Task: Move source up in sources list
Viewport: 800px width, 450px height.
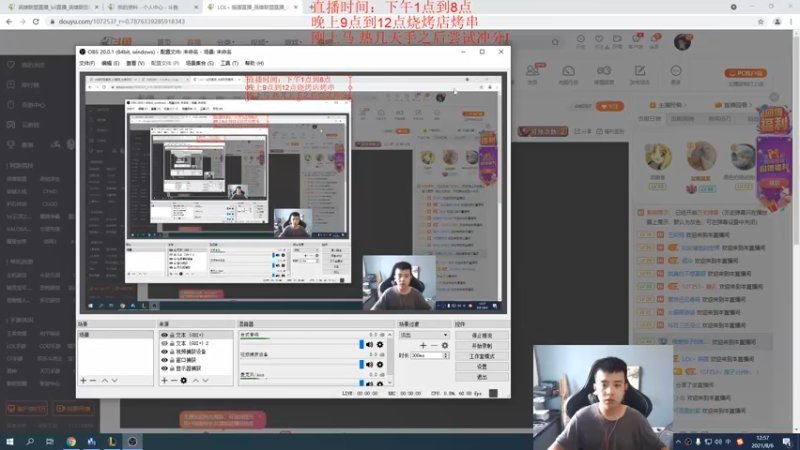Action: click(x=195, y=380)
